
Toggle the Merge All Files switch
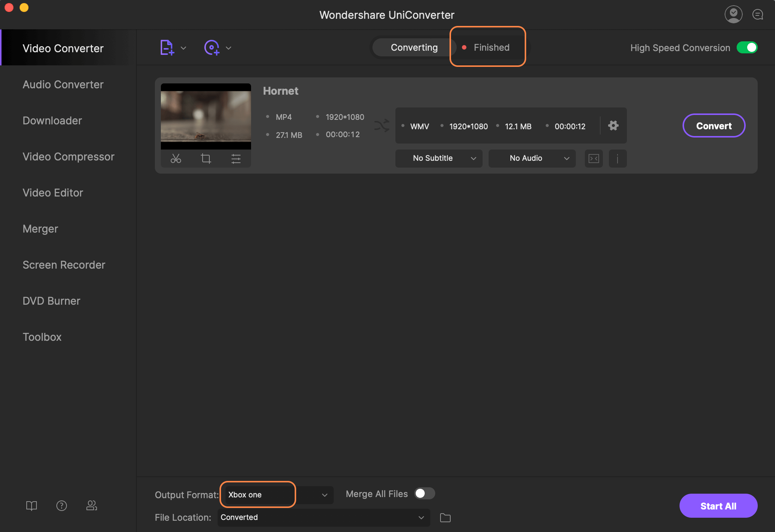point(424,493)
